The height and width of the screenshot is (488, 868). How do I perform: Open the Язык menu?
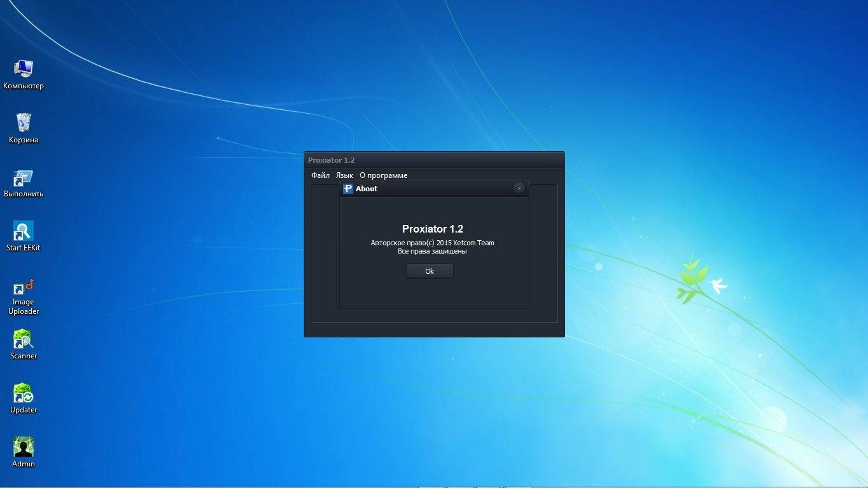tap(344, 175)
